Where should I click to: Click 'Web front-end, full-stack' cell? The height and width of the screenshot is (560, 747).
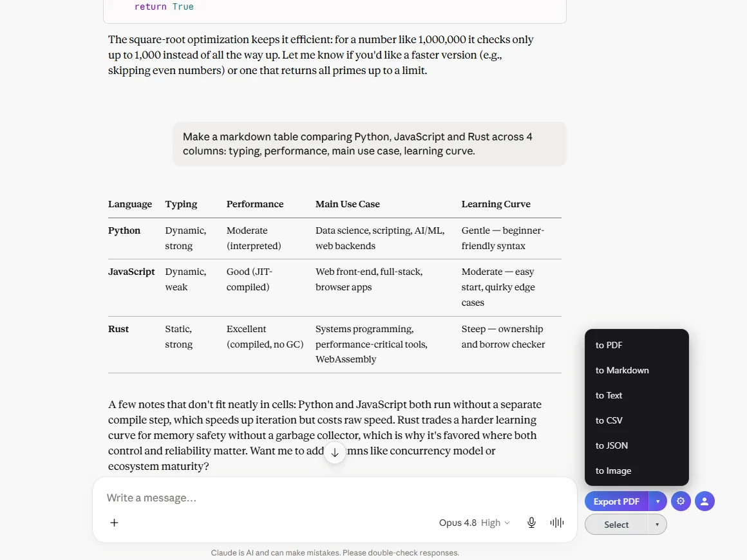(369, 279)
